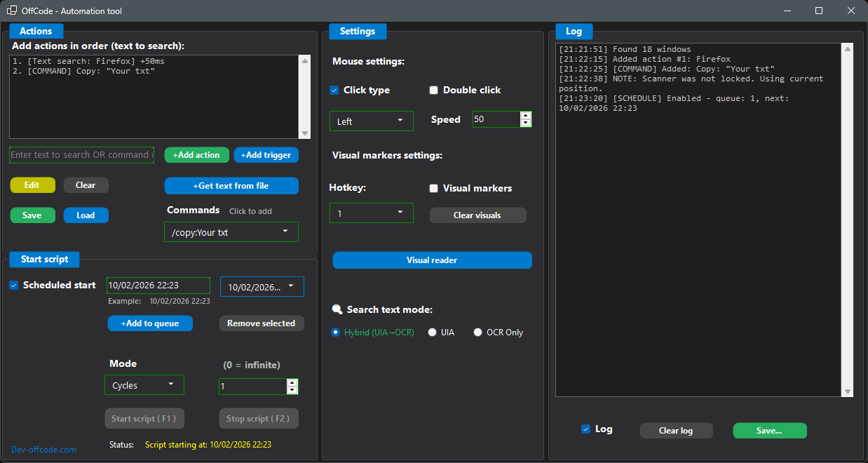Open the Hotkey selection dropdown
This screenshot has width=868, height=463.
[x=371, y=213]
